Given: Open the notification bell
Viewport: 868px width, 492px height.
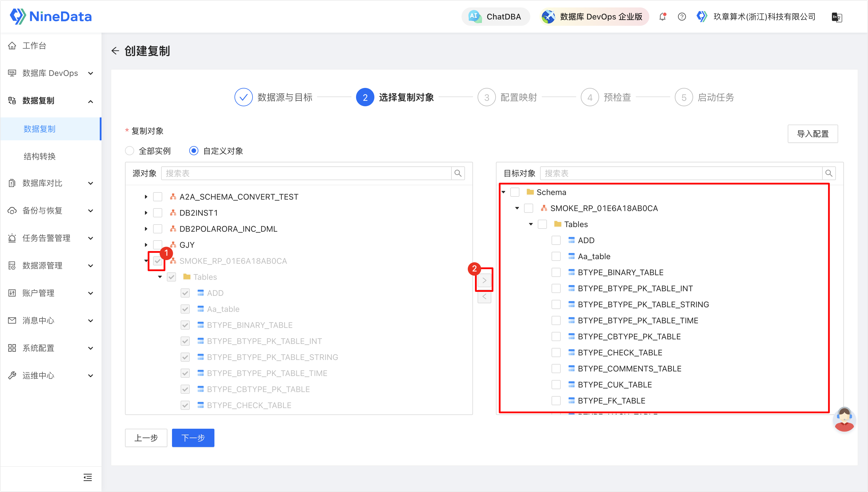Looking at the screenshot, I should click(662, 16).
